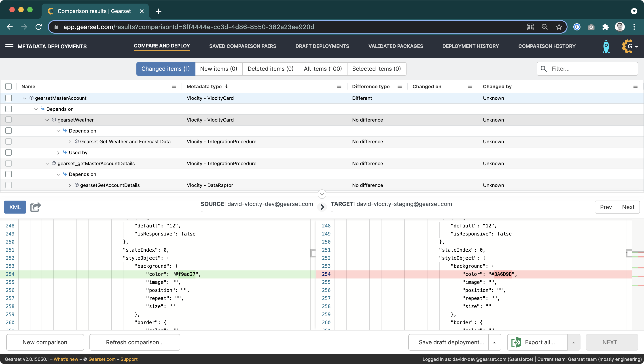Click the browser forward arrow
Screen dimensions: 644x364
point(24,27)
